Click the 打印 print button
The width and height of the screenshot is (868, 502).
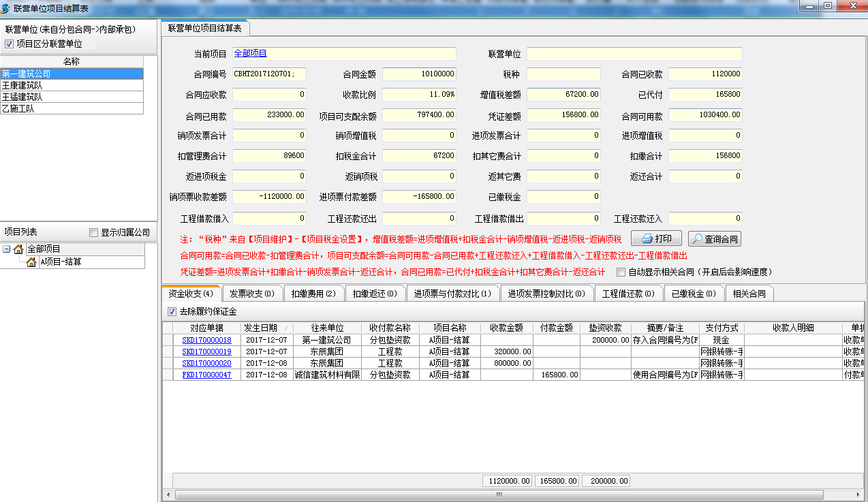(656, 239)
